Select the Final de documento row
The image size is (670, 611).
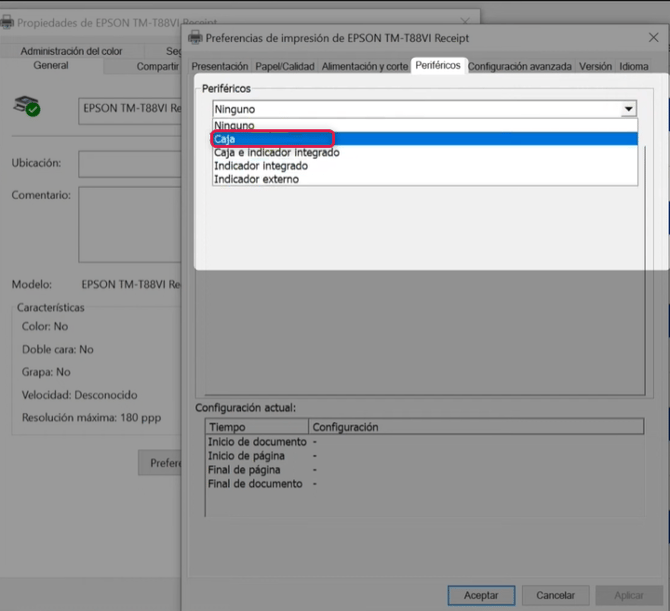point(425,484)
